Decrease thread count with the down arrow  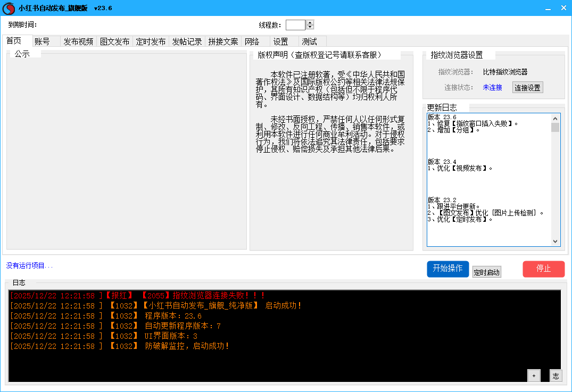click(x=310, y=27)
